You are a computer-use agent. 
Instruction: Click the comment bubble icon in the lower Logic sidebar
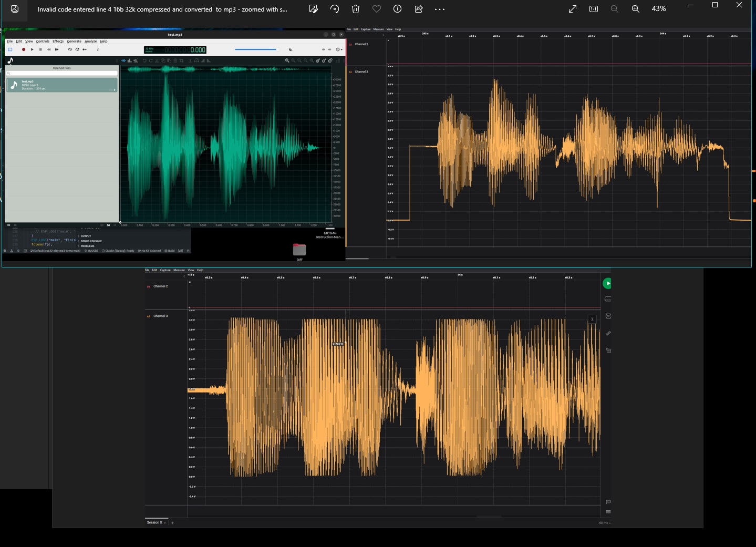(608, 502)
